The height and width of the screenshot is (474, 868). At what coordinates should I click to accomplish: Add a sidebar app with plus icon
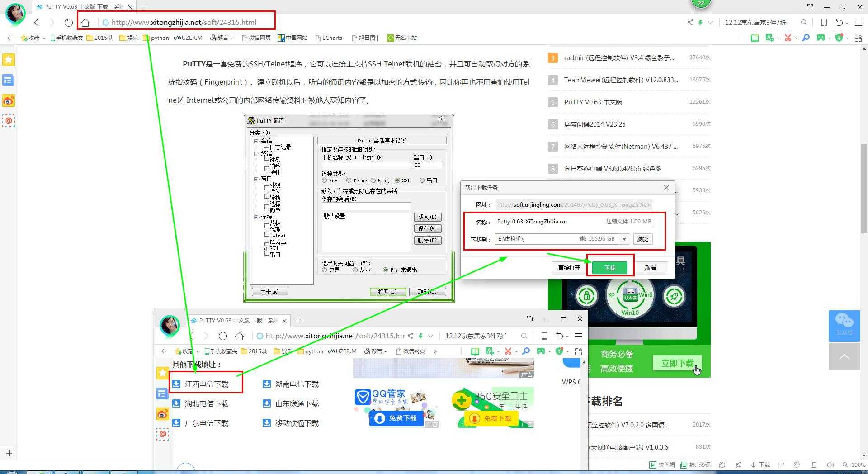click(9, 453)
